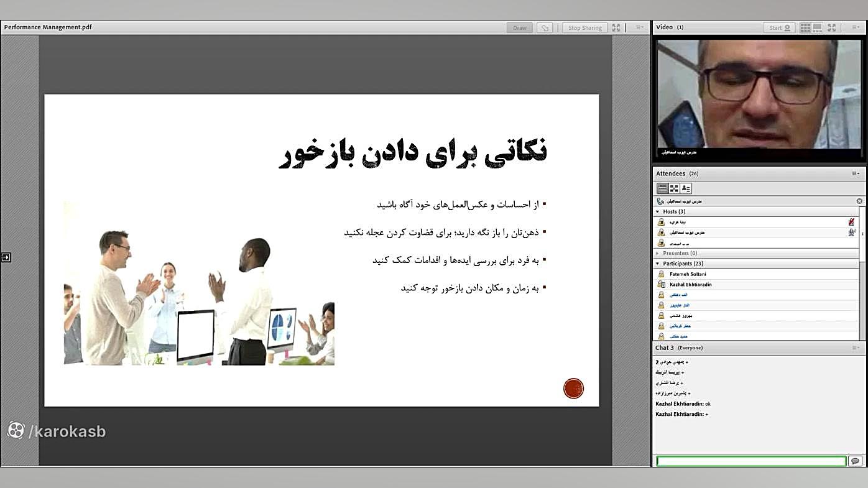Viewport: 868px width, 488px height.
Task: Select Attendees list view icon
Action: click(663, 188)
